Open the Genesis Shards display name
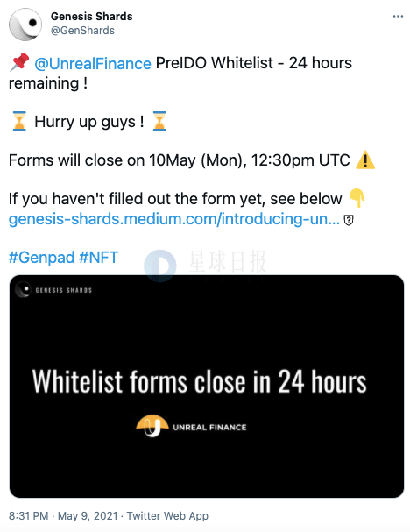Image resolution: width=410 pixels, height=532 pixels. 92,17
